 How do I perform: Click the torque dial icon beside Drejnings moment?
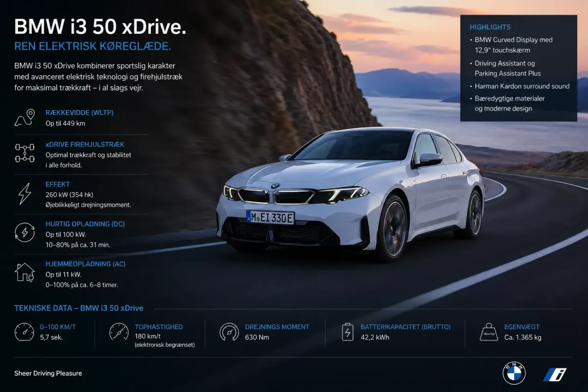(x=229, y=332)
